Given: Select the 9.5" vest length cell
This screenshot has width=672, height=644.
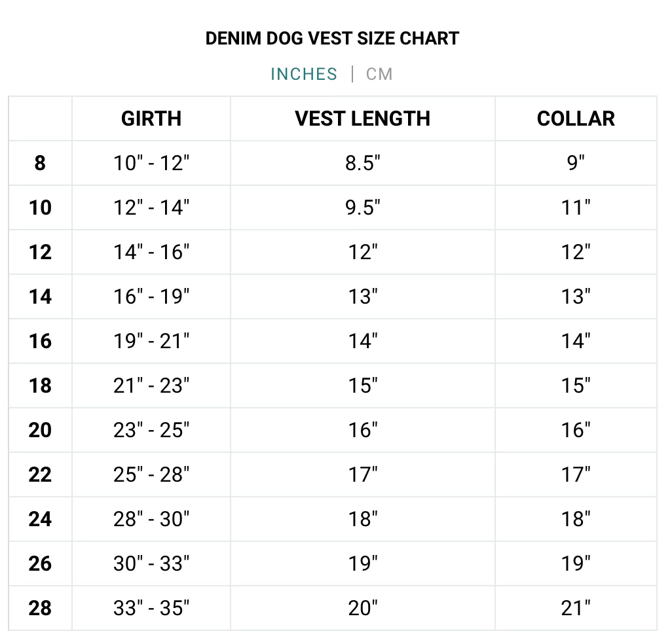Looking at the screenshot, I should (362, 207).
